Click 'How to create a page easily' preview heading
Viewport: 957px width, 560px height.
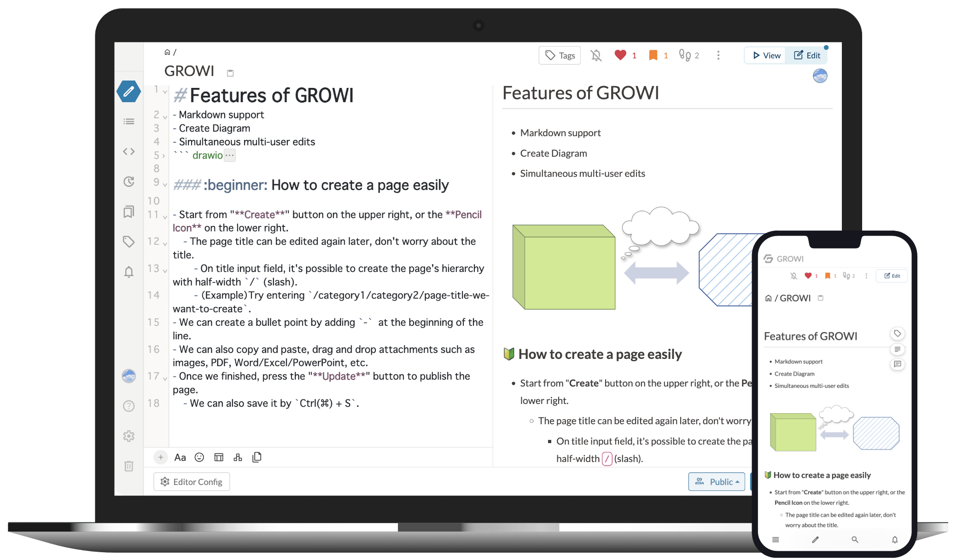pyautogui.click(x=600, y=354)
